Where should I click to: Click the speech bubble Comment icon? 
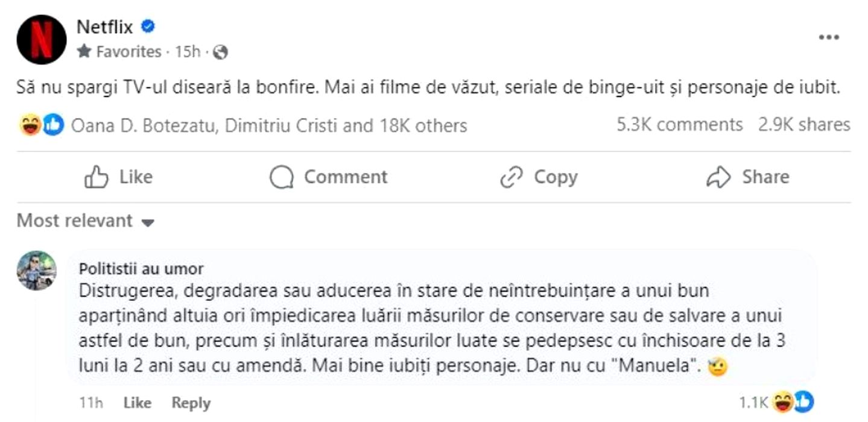click(x=282, y=177)
